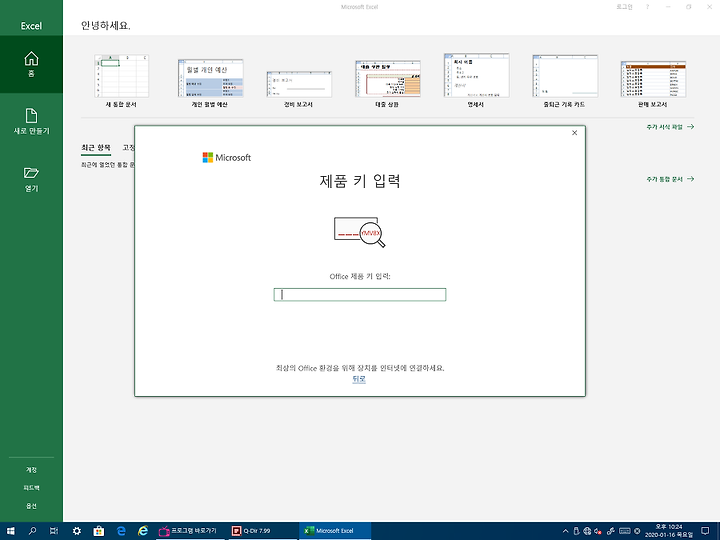720x540 pixels.
Task: Switch to 프로그램 바로가기 taskbar window
Action: (x=190, y=531)
